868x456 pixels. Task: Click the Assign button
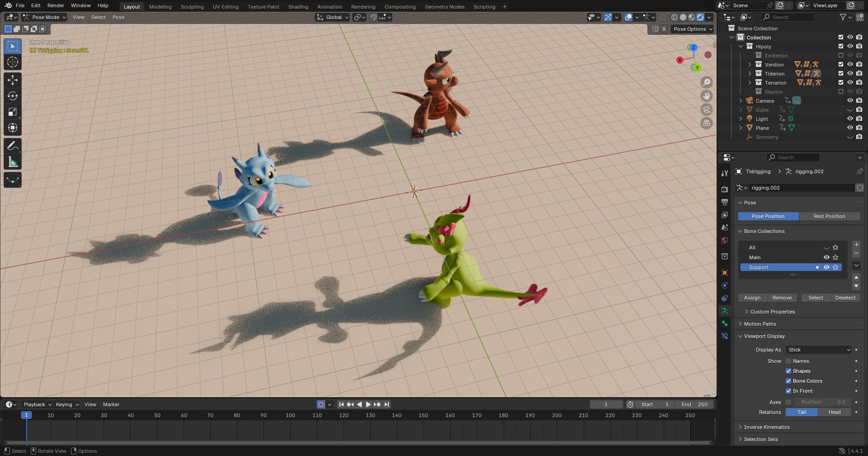click(752, 298)
